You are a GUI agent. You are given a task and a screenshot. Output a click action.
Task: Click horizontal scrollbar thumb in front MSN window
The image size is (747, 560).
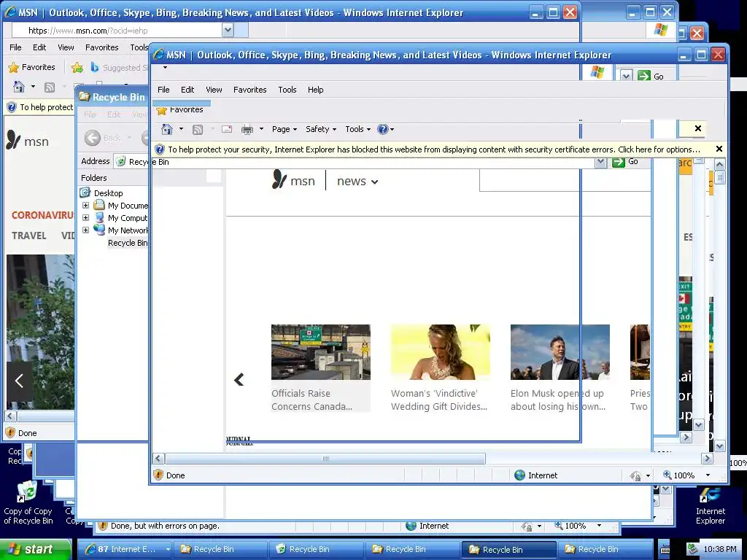[x=325, y=459]
